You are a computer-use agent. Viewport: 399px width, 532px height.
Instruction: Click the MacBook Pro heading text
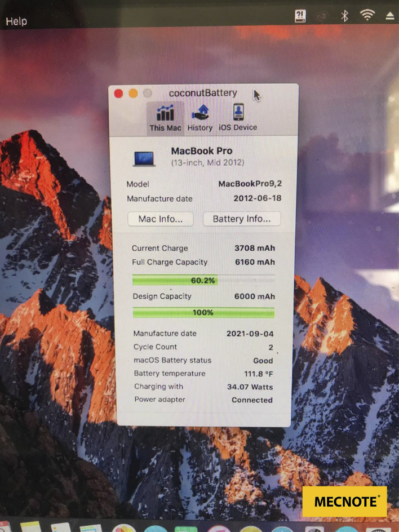tap(202, 150)
